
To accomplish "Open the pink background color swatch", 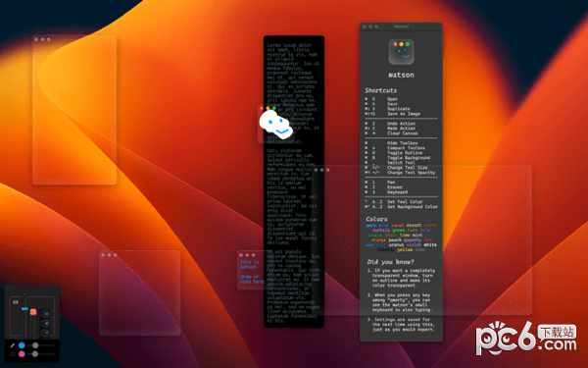I will tap(22, 354).
